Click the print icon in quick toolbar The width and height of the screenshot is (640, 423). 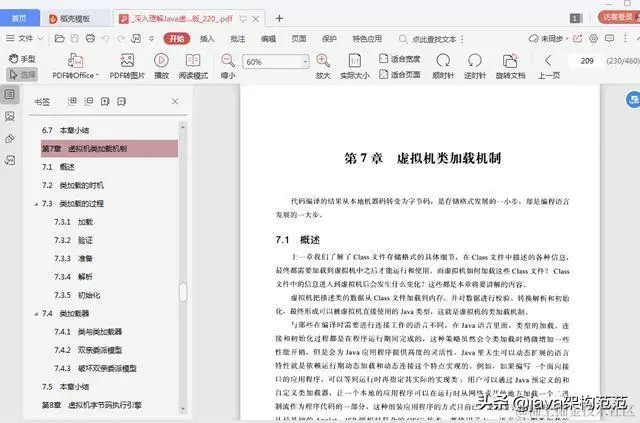(x=90, y=38)
